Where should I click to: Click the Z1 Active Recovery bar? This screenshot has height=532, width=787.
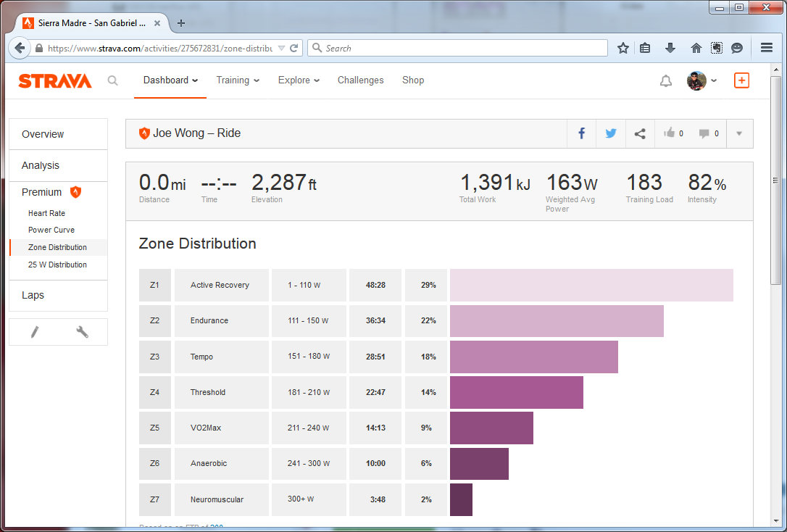point(591,285)
